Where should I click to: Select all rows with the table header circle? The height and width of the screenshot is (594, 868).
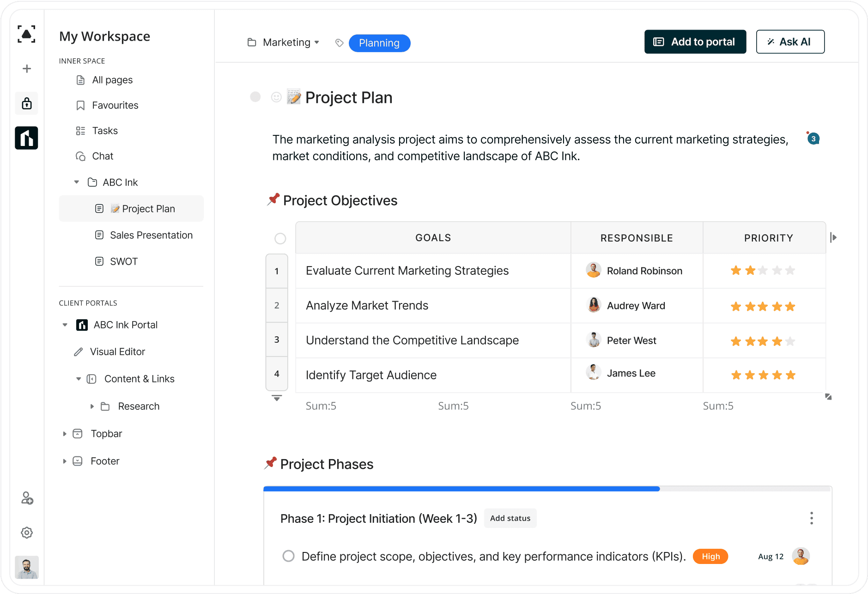click(x=280, y=238)
